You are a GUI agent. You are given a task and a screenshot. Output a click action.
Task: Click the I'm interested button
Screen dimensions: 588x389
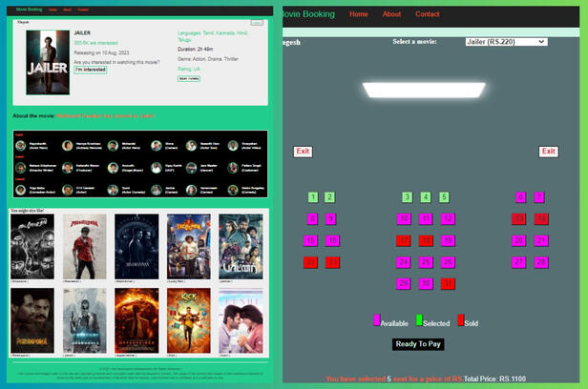91,70
